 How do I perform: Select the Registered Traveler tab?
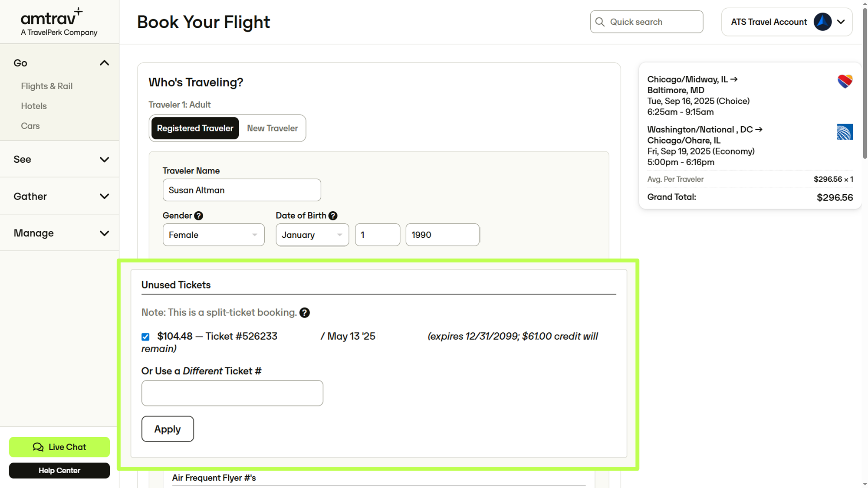coord(195,128)
